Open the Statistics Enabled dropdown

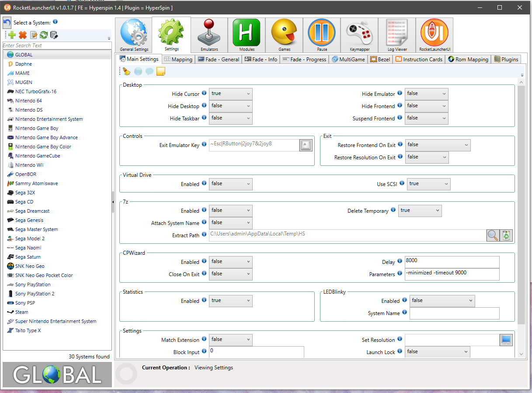click(x=231, y=301)
